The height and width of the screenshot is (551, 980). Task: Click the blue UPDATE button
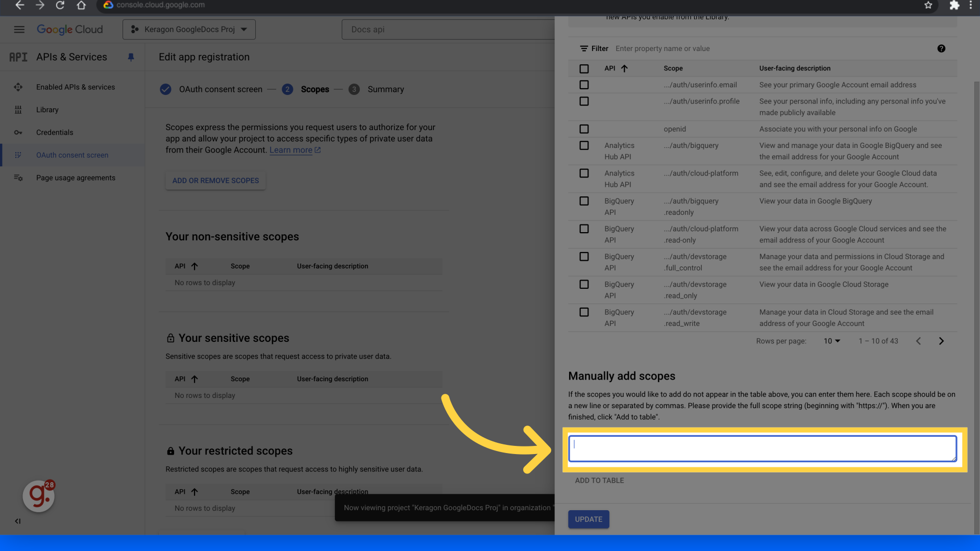click(x=589, y=519)
